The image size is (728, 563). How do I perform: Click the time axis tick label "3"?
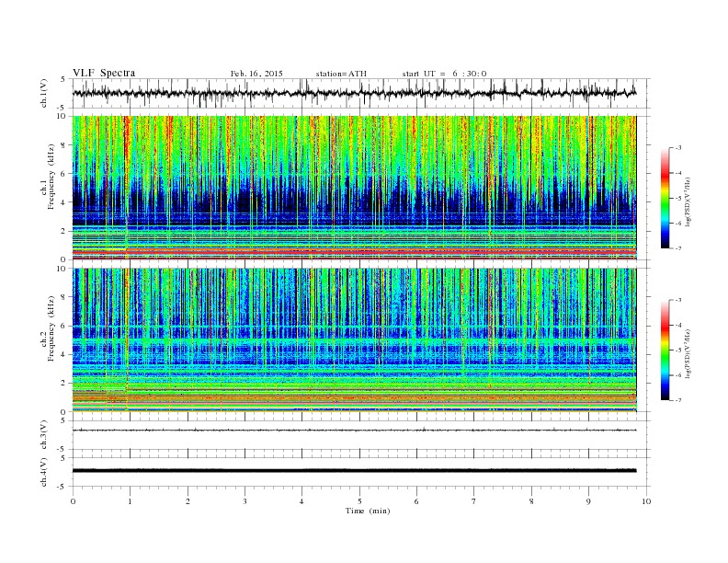pos(245,501)
